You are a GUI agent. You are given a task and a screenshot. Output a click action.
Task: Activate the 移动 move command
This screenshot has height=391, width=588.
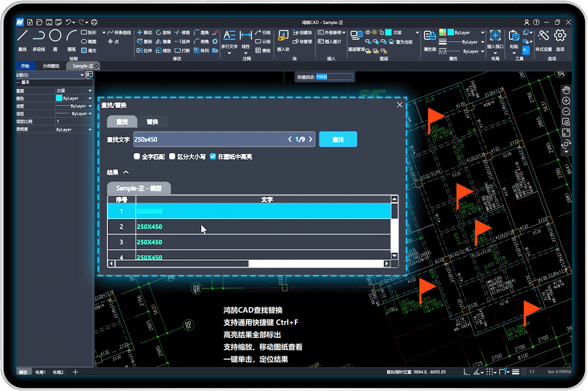coord(145,32)
